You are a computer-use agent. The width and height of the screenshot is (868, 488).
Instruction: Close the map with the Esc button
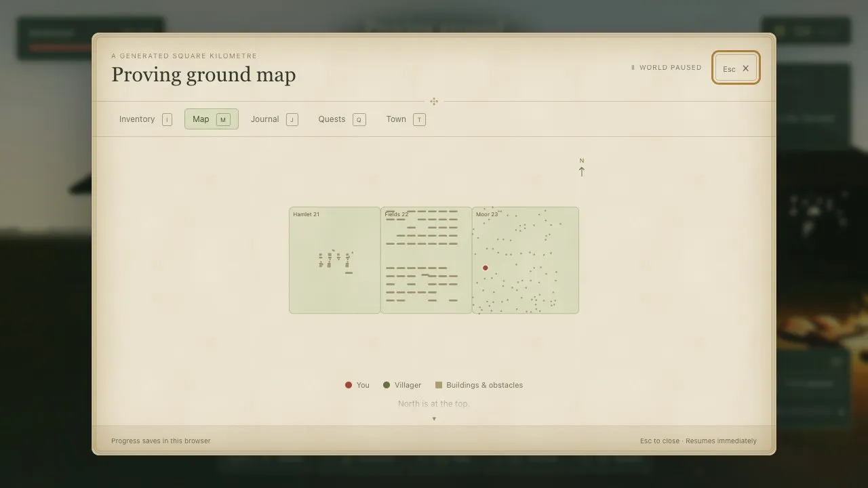click(736, 68)
